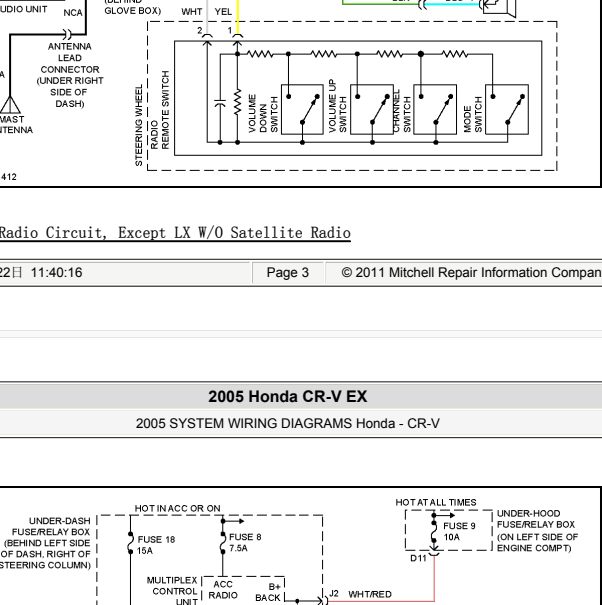Click the WHT wire label
The height and width of the screenshot is (605, 602).
[192, 12]
